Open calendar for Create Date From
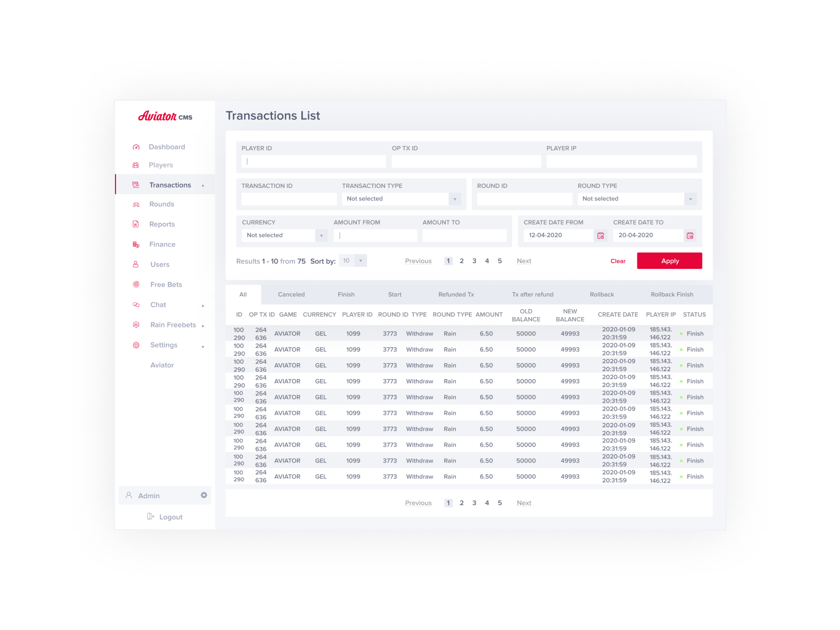Image resolution: width=840 pixels, height=630 pixels. (x=601, y=236)
